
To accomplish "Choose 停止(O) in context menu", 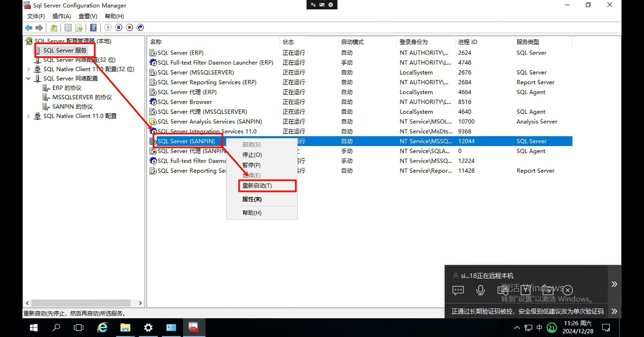I will 262,155.
